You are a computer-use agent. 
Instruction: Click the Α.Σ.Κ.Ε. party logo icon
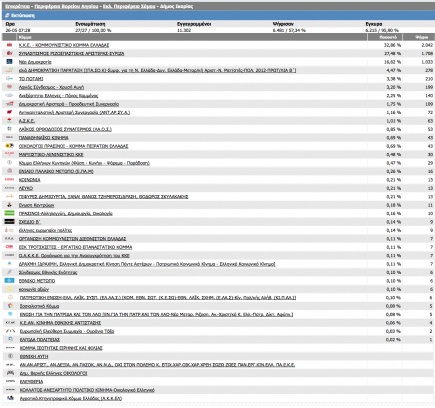click(9, 121)
